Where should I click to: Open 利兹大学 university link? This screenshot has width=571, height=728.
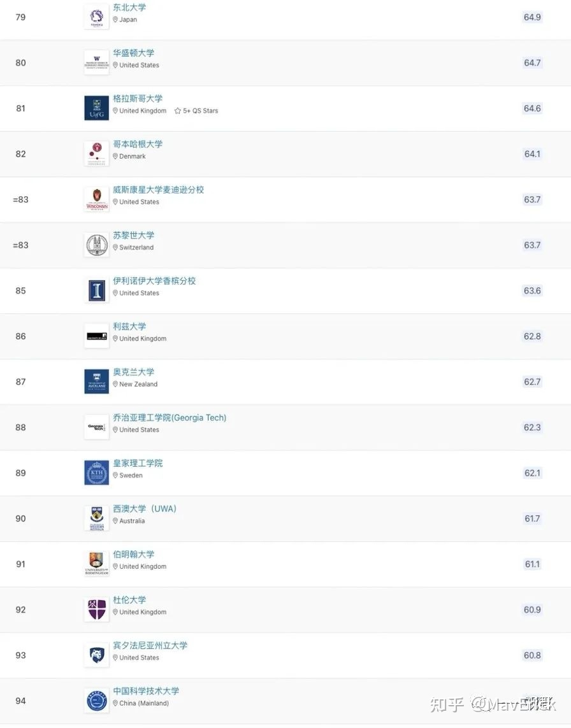pyautogui.click(x=129, y=326)
